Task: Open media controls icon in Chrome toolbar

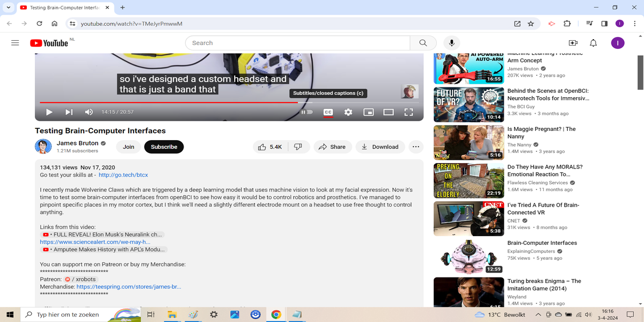Action: 590,24
